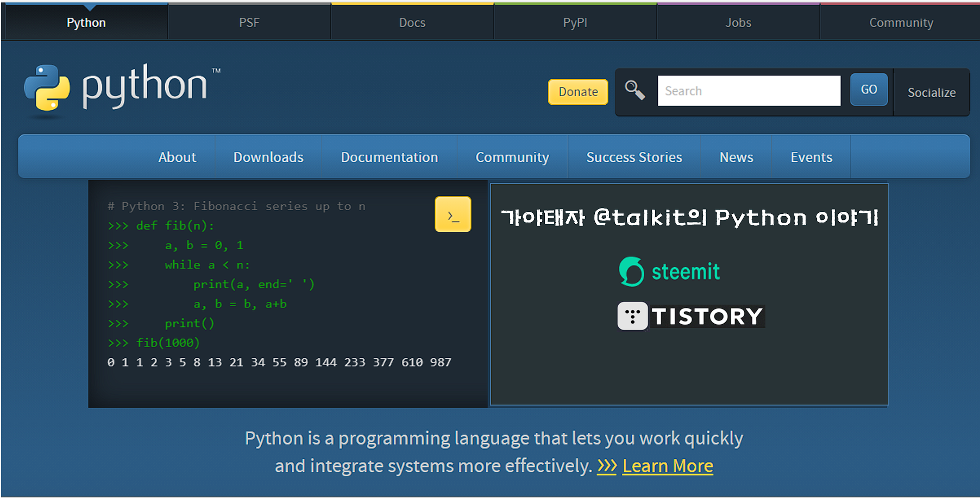Click the GO search button
This screenshot has width=980, height=499.
(869, 90)
